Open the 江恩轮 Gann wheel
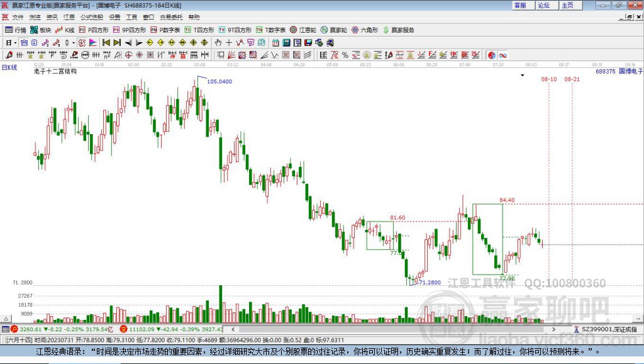Screen dimensions: 644x364 coord(303,30)
